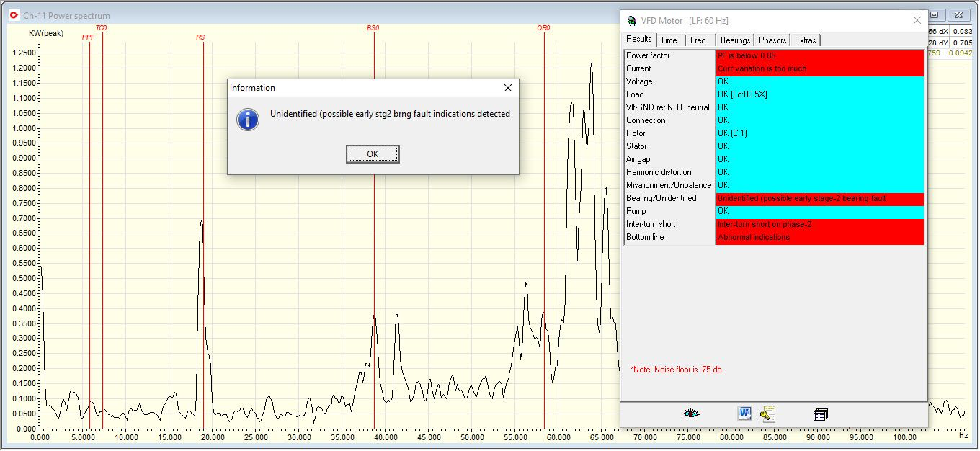The height and width of the screenshot is (451, 980).
Task: Close the Ch-11 Power spectrum window
Action: tap(959, 14)
